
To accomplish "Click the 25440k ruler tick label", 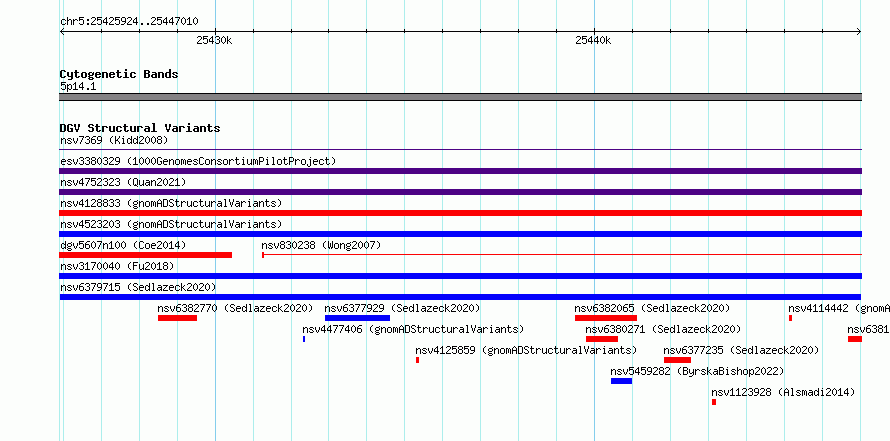I will point(593,40).
